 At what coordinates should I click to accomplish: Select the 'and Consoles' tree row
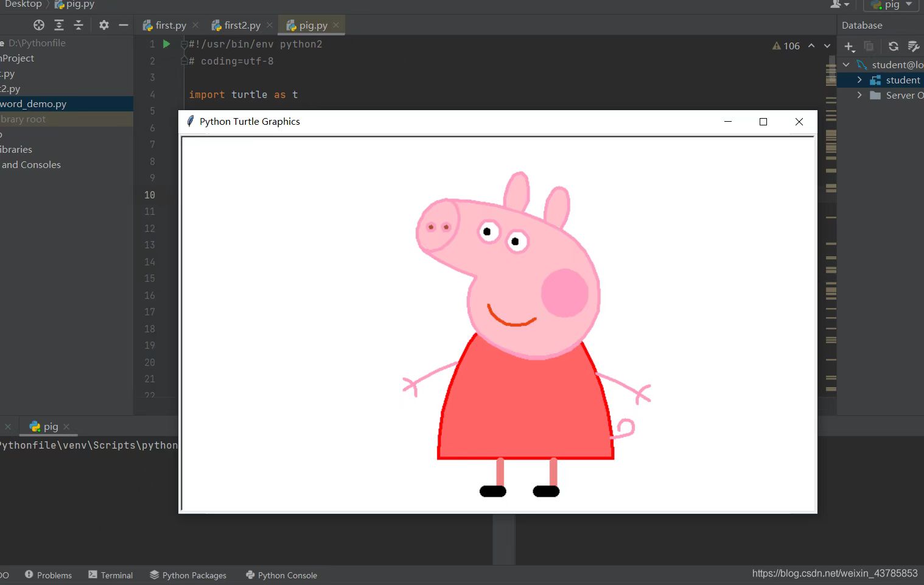coord(66,165)
